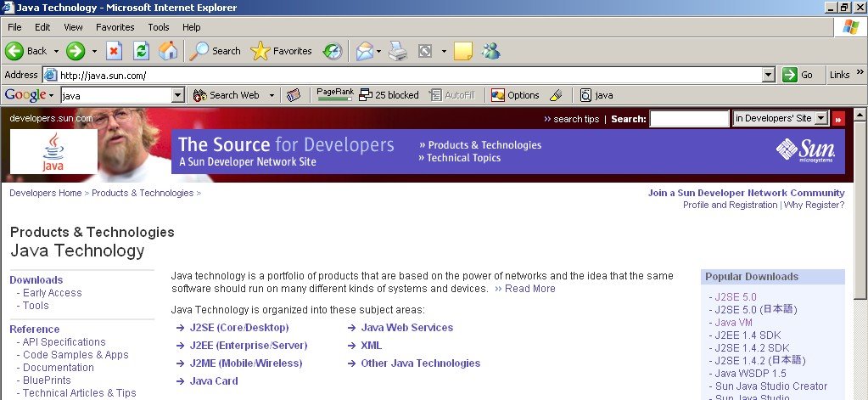Open the Favorites star button
Image resolution: width=868 pixels, height=400 pixels.
click(x=282, y=51)
